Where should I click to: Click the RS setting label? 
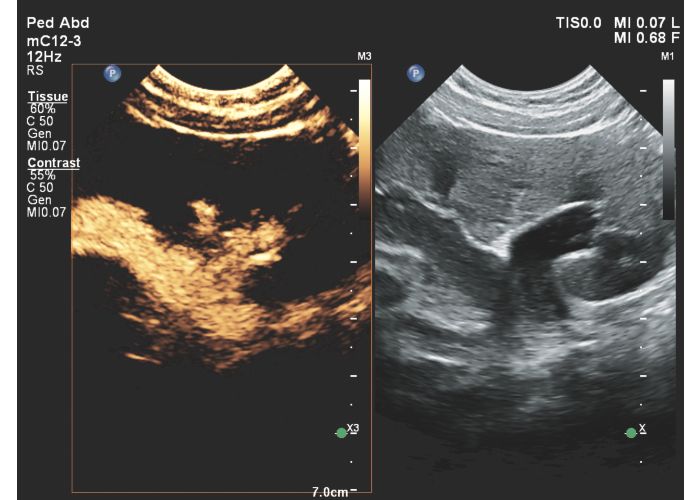pos(34,71)
